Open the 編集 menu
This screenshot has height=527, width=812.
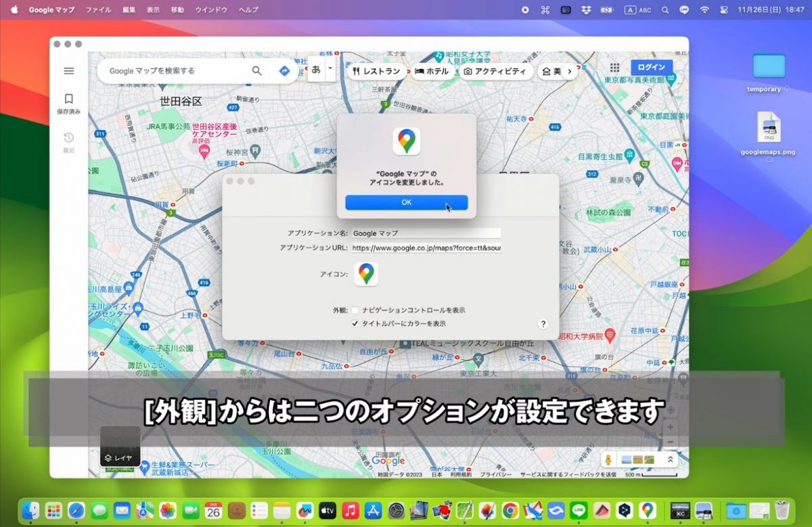[x=129, y=10]
